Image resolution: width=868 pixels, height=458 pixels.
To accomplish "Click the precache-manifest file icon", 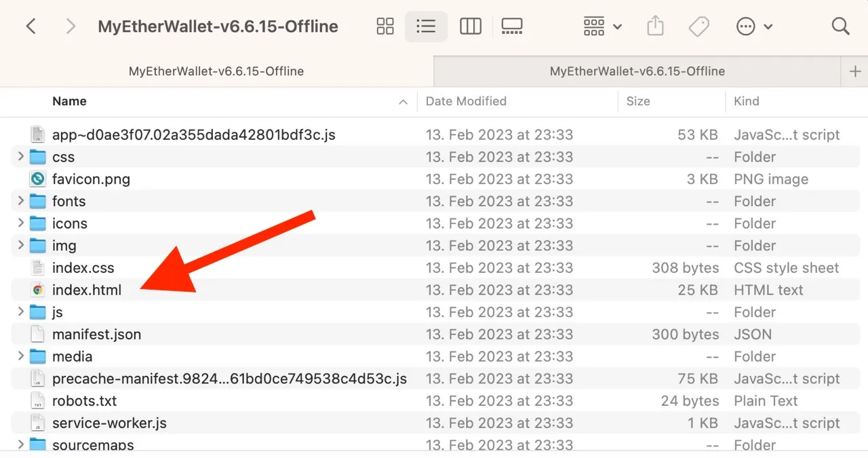I will [x=38, y=379].
